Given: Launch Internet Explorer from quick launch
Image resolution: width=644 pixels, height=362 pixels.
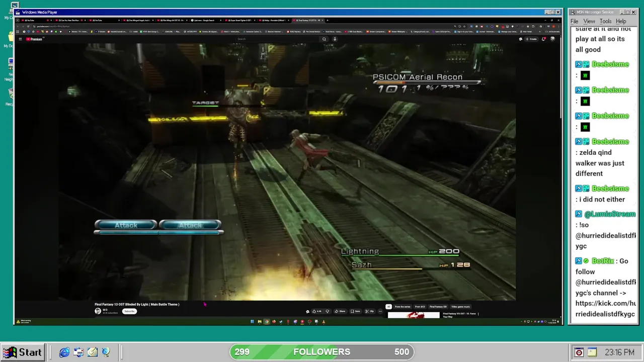Looking at the screenshot, I should (x=64, y=352).
